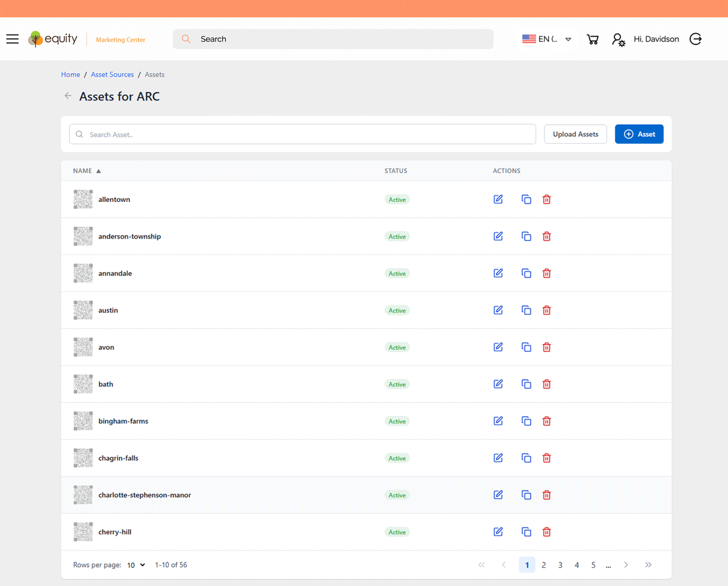728x586 pixels.
Task: Open the anderson-township QR thumbnail
Action: [83, 236]
